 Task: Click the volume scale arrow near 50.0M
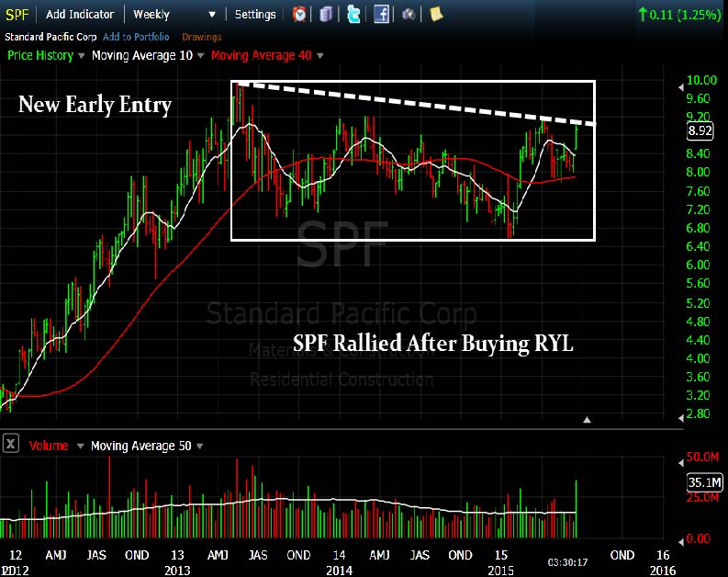point(680,463)
